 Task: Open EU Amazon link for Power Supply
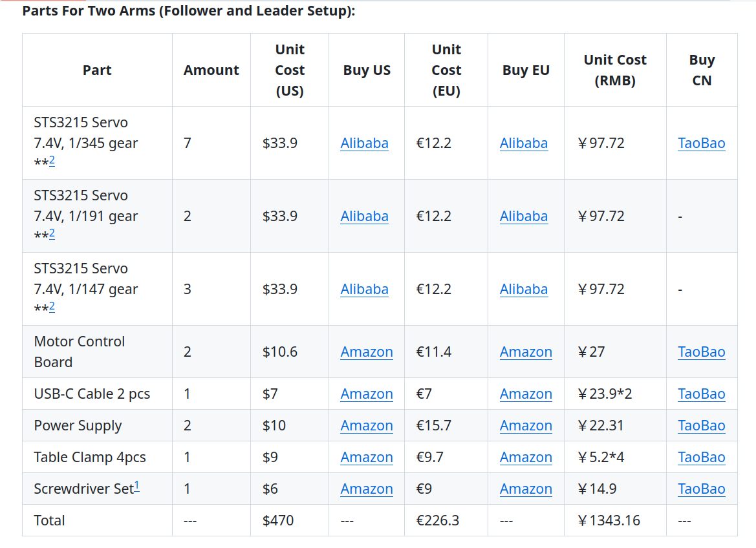pos(526,426)
